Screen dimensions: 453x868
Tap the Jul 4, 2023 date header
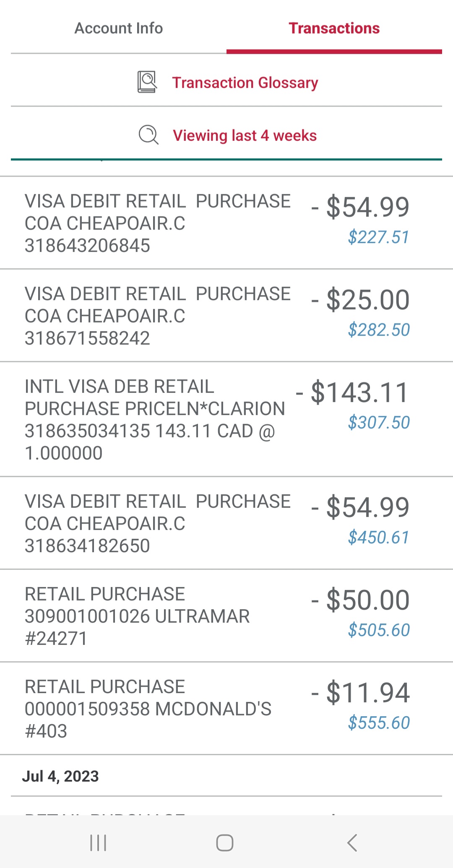(60, 776)
